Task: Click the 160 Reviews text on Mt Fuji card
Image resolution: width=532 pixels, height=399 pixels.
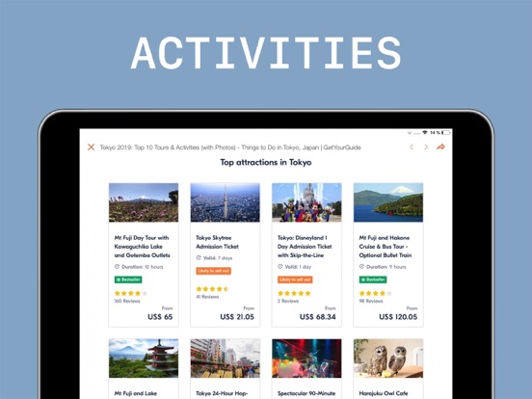Action: [x=127, y=301]
